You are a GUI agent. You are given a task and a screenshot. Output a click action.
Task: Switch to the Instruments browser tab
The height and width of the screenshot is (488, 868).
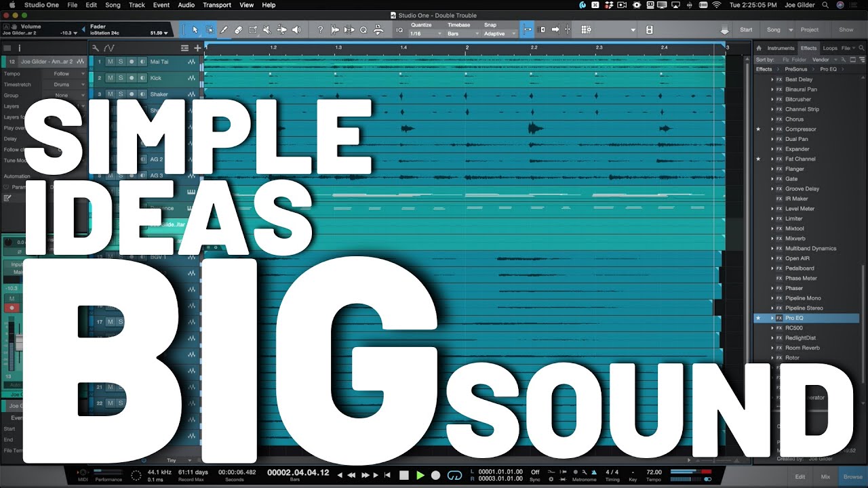pos(781,48)
